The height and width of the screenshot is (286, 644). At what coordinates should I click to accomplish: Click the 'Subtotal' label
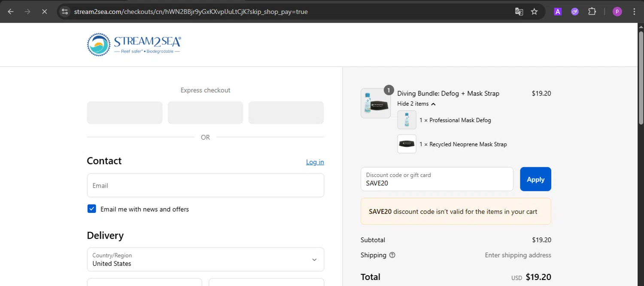[373, 240]
